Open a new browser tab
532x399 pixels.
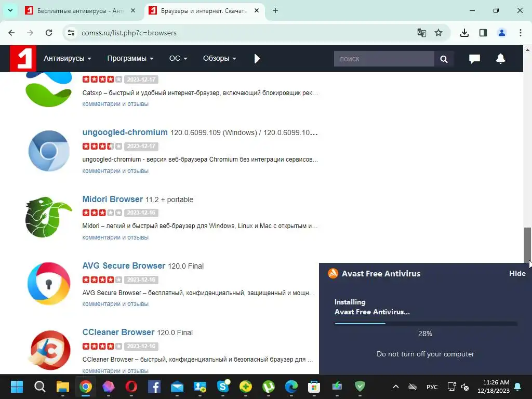pyautogui.click(x=275, y=10)
